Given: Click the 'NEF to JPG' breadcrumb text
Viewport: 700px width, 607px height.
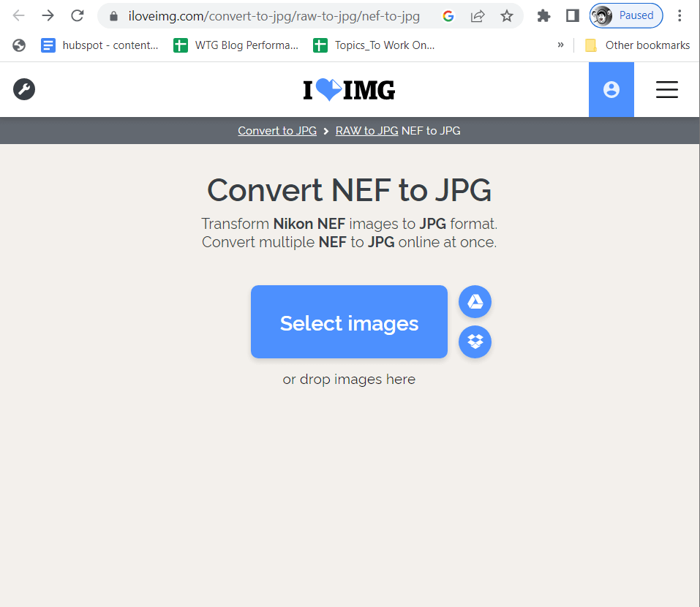Looking at the screenshot, I should click(x=431, y=131).
